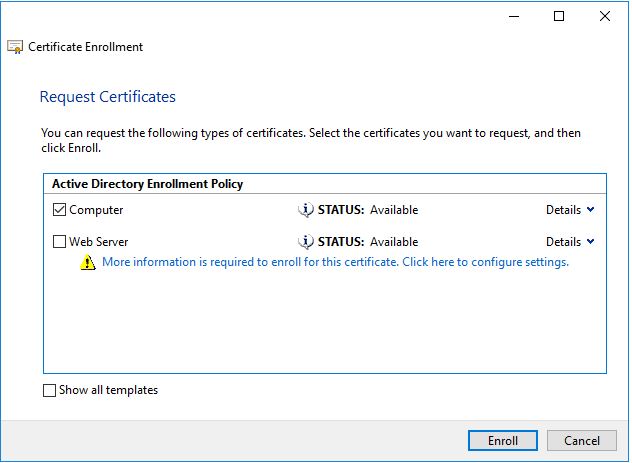Uncheck the Computer certificate checkbox
This screenshot has height=463, width=632.
(60, 210)
